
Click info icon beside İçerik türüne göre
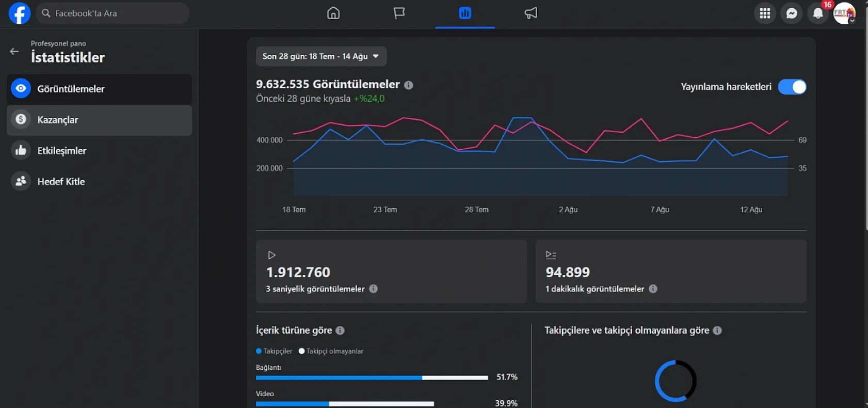tap(340, 331)
